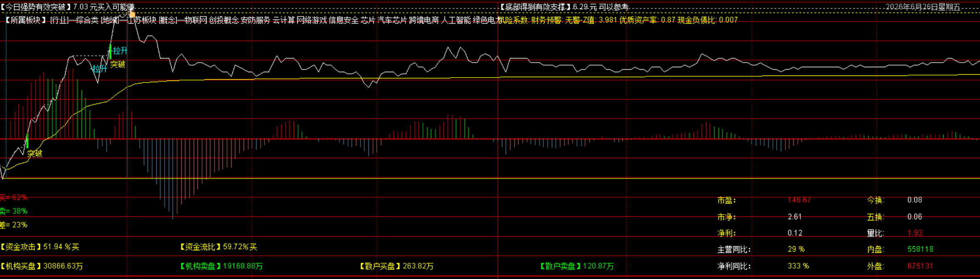980x279 pixels.
Task: Click the 突破 label under the upper 拉升 marker
Action: [x=118, y=64]
